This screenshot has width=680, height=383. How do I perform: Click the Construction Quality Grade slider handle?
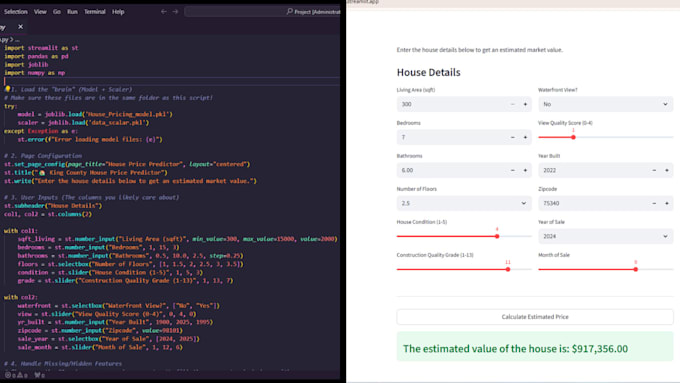point(508,269)
